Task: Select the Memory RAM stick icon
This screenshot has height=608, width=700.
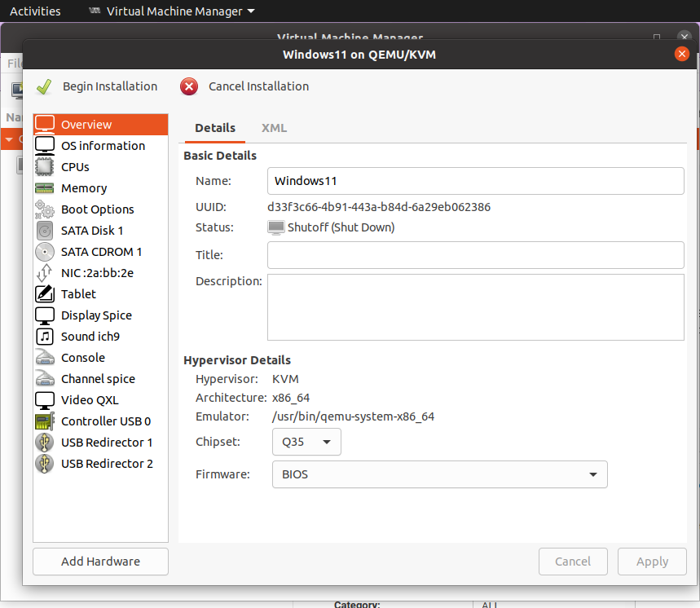Action: coord(45,188)
